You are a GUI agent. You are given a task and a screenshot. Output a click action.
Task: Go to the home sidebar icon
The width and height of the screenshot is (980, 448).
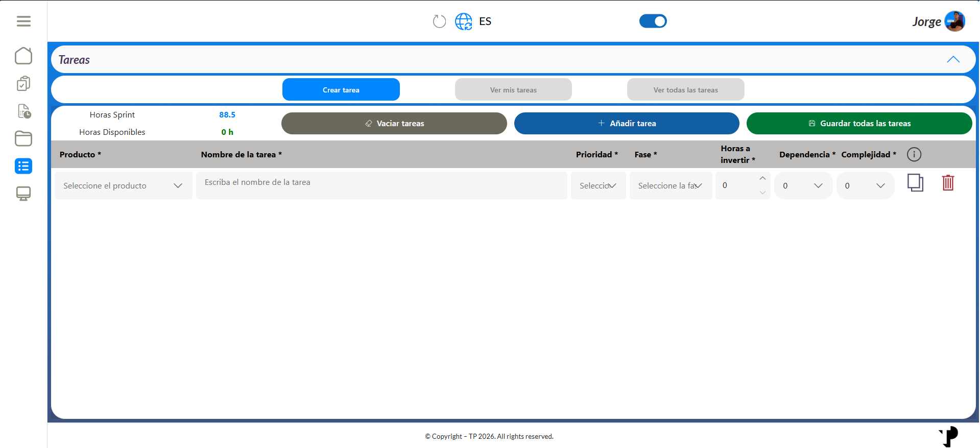(x=23, y=56)
